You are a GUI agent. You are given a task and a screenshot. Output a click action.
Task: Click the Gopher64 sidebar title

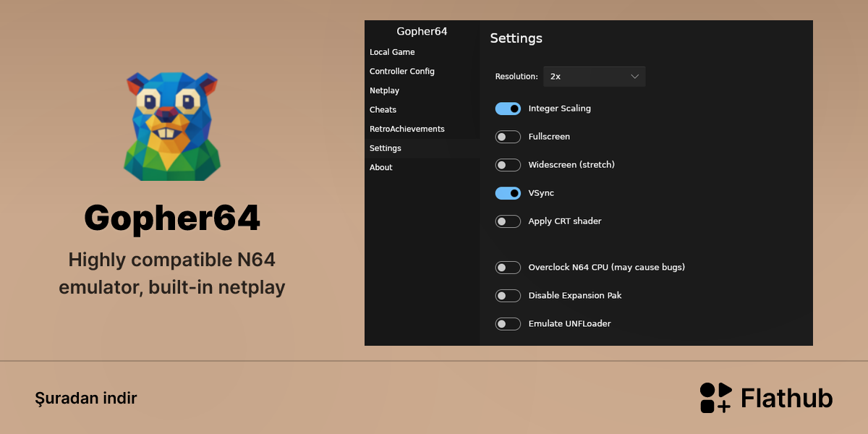(x=422, y=31)
